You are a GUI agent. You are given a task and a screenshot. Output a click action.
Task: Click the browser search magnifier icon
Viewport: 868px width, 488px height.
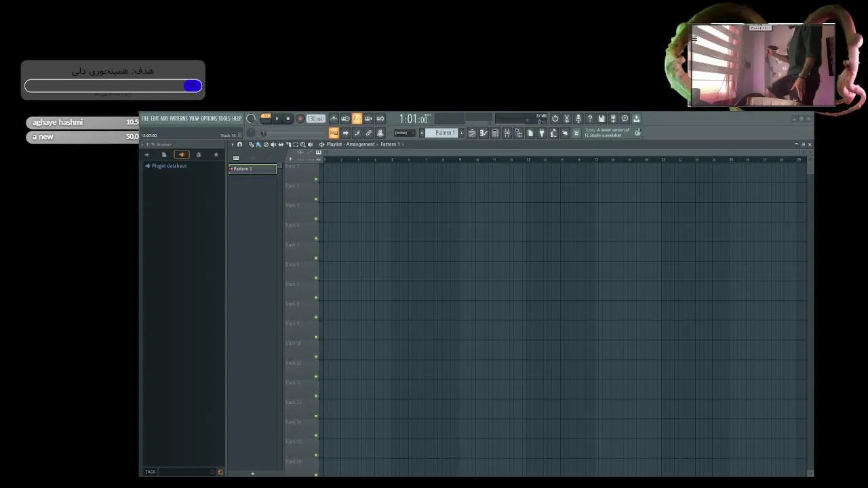coord(220,472)
